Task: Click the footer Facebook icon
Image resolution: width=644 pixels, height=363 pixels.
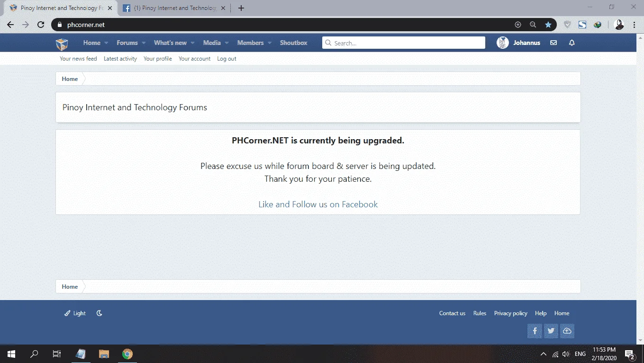Action: (x=535, y=331)
